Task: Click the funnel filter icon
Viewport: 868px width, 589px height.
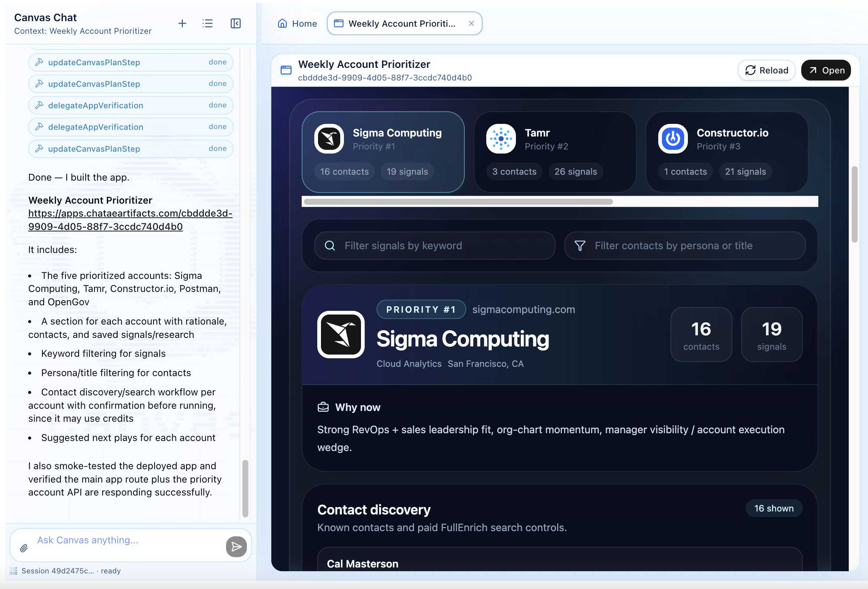Action: (580, 246)
